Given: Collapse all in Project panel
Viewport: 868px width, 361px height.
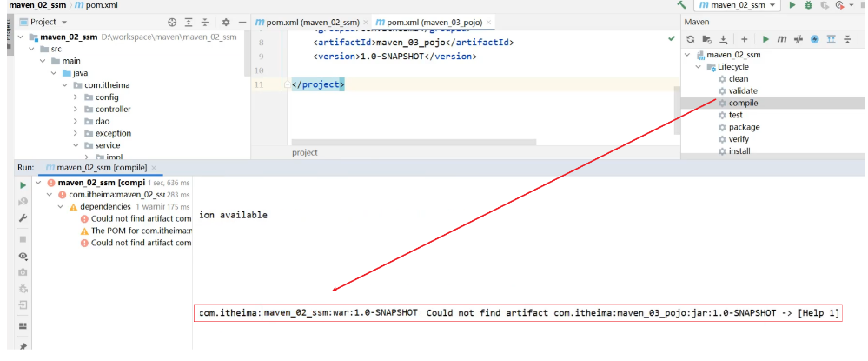Looking at the screenshot, I should tap(205, 22).
